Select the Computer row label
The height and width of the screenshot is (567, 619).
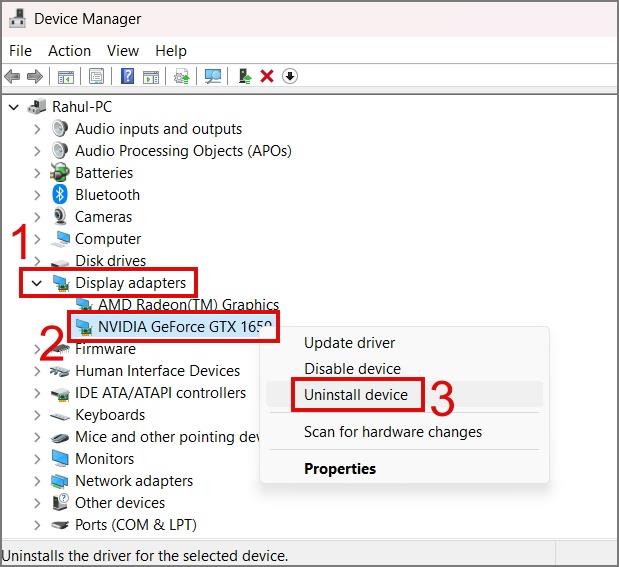coord(108,239)
